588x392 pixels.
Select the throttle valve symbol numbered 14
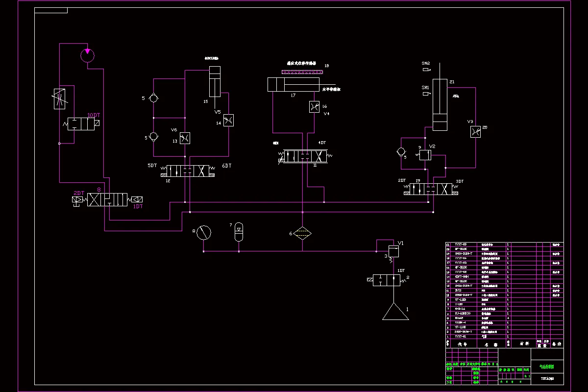(x=228, y=121)
